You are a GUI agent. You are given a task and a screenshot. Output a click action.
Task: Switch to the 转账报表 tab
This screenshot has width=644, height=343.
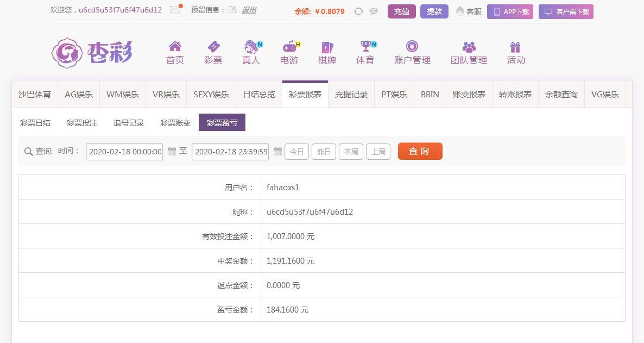(515, 95)
